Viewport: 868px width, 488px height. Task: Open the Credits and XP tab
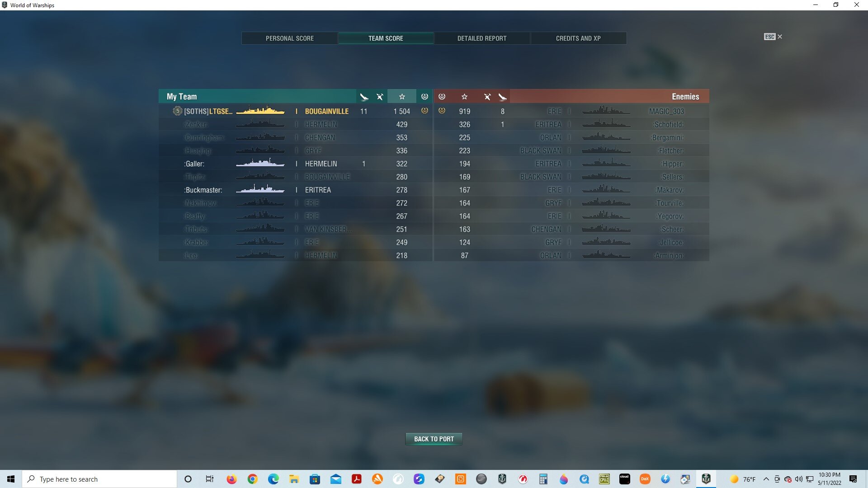pos(578,38)
